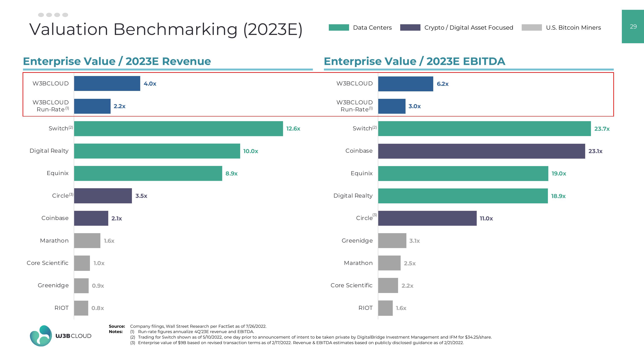Viewport: 644px width, 362px height.
Task: Select the 1.6x value beside Marathon revenue
Action: click(109, 241)
